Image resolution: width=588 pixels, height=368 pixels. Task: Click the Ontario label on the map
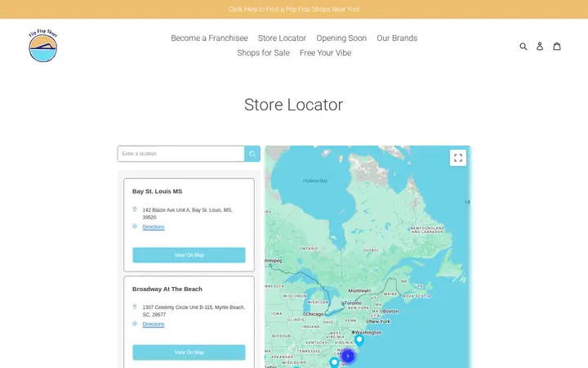[x=309, y=249]
